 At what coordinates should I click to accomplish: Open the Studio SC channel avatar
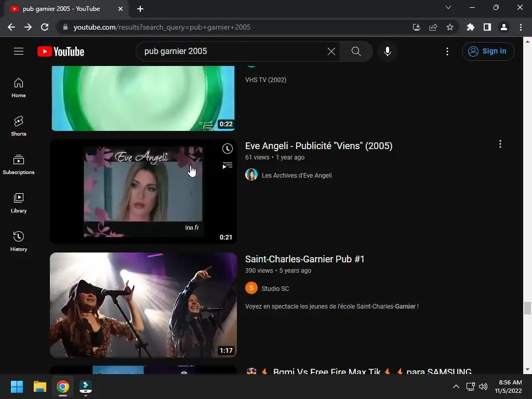click(x=251, y=288)
